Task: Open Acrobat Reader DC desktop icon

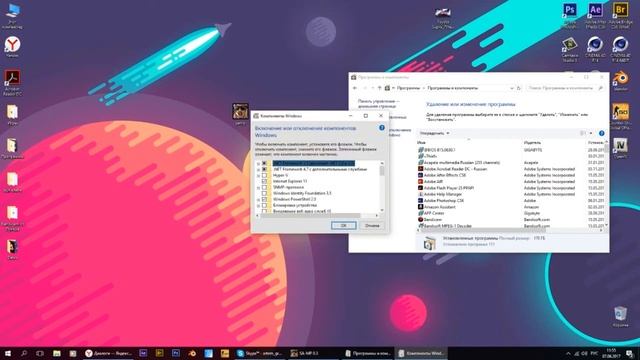Action: tap(12, 83)
